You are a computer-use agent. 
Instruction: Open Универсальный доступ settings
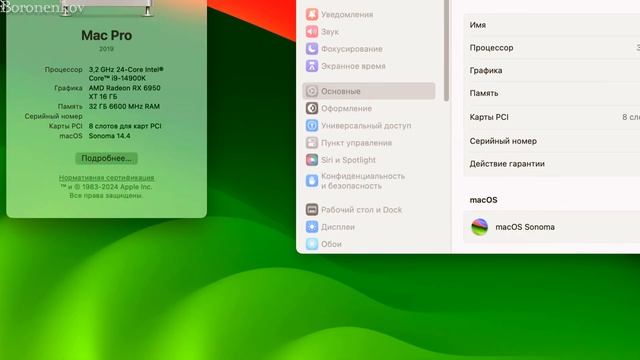tap(369, 125)
